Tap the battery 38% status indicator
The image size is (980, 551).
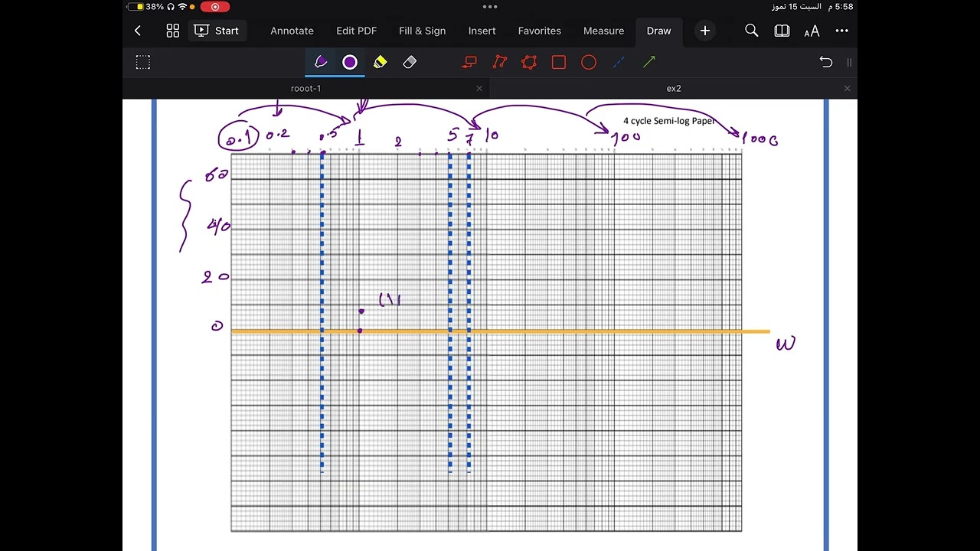145,7
